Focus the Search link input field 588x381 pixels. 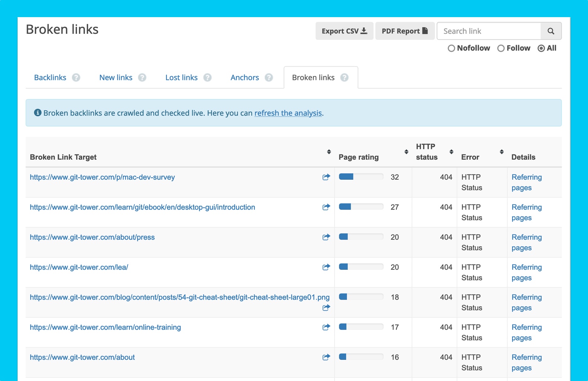point(489,31)
